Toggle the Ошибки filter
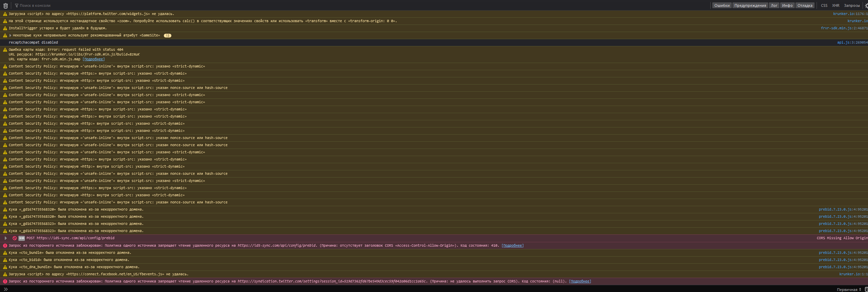Screen dimensions: 868x292 722,5
